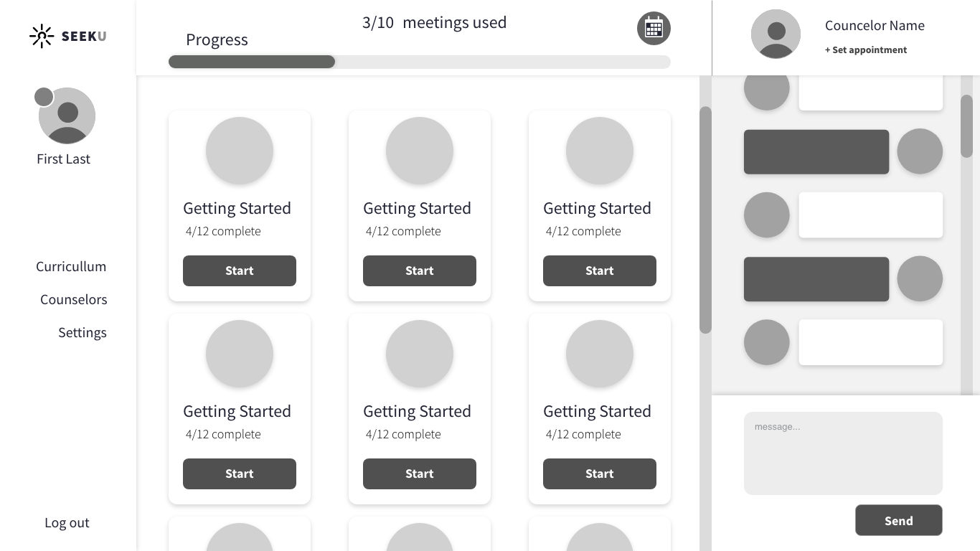Image resolution: width=980 pixels, height=551 pixels.
Task: Click the avatar beside the last white chat bubble
Action: tap(766, 342)
